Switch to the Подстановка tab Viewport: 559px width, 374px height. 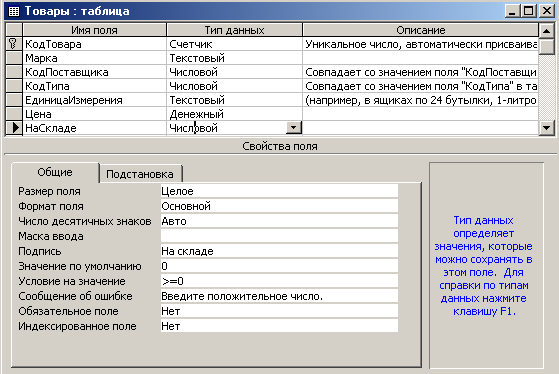pos(140,174)
